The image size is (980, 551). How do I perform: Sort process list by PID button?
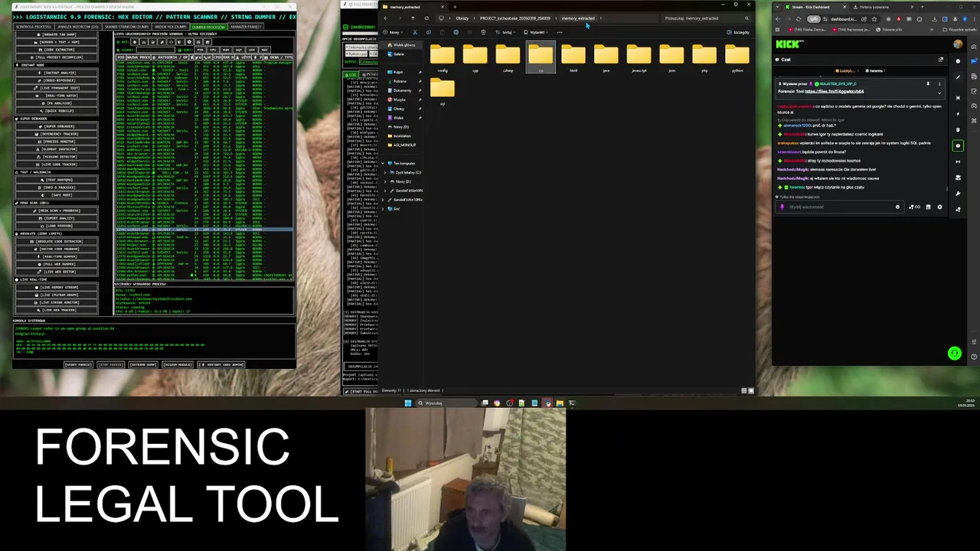pos(201,50)
